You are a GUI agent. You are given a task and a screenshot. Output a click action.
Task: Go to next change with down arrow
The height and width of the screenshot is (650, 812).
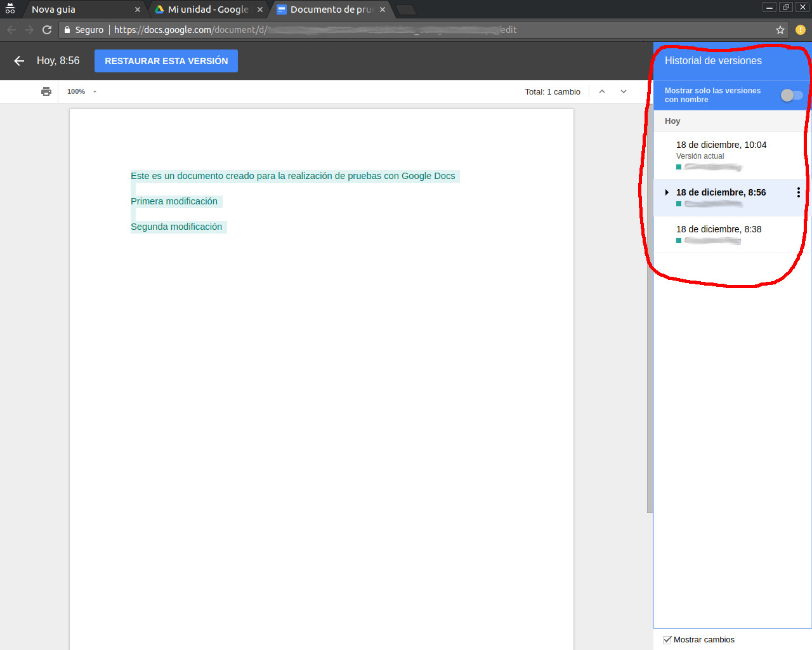(624, 91)
